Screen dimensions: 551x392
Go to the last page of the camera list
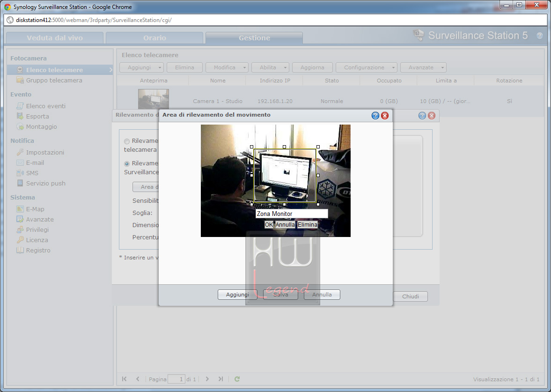click(x=220, y=378)
